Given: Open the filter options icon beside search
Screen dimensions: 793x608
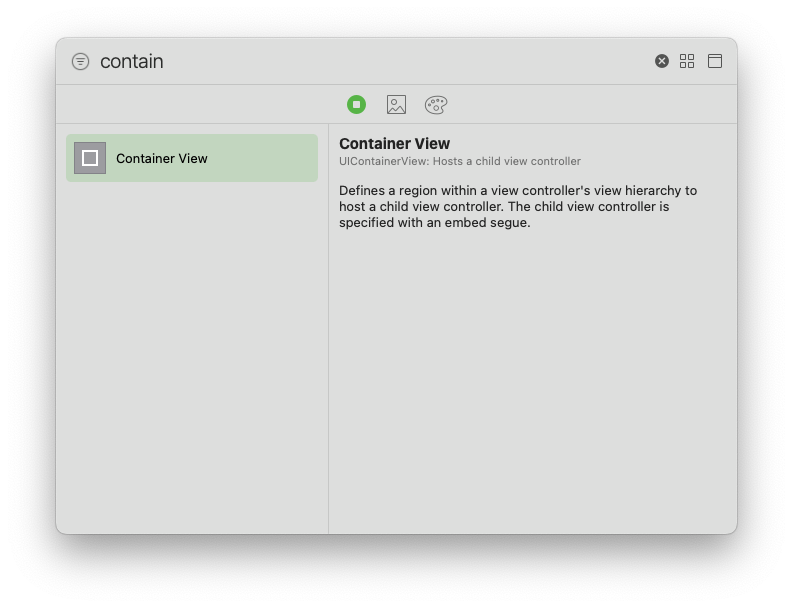Looking at the screenshot, I should click(80, 62).
